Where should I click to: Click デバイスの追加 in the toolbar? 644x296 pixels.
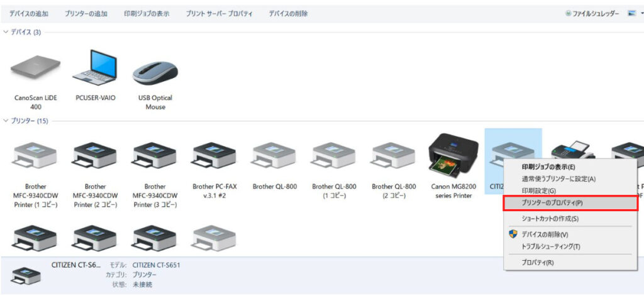[29, 14]
